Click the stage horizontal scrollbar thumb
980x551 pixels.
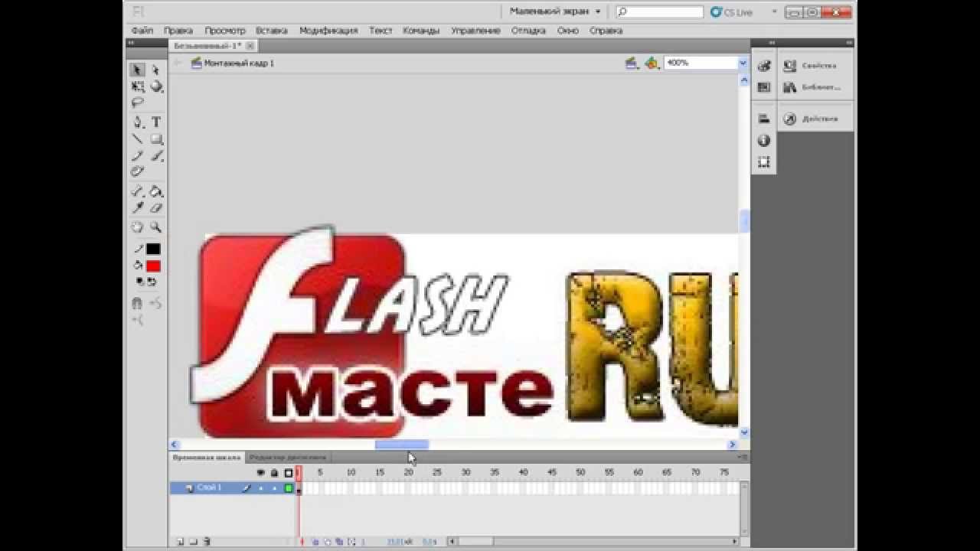pos(402,445)
